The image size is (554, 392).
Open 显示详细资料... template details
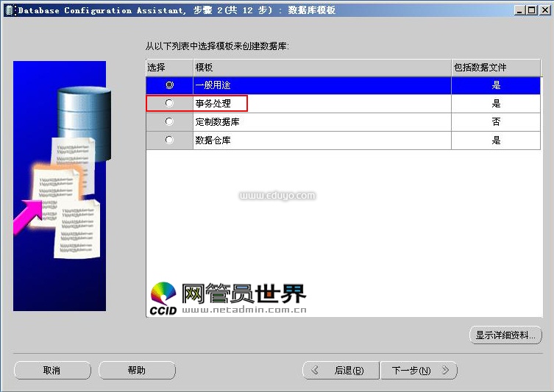coord(505,335)
